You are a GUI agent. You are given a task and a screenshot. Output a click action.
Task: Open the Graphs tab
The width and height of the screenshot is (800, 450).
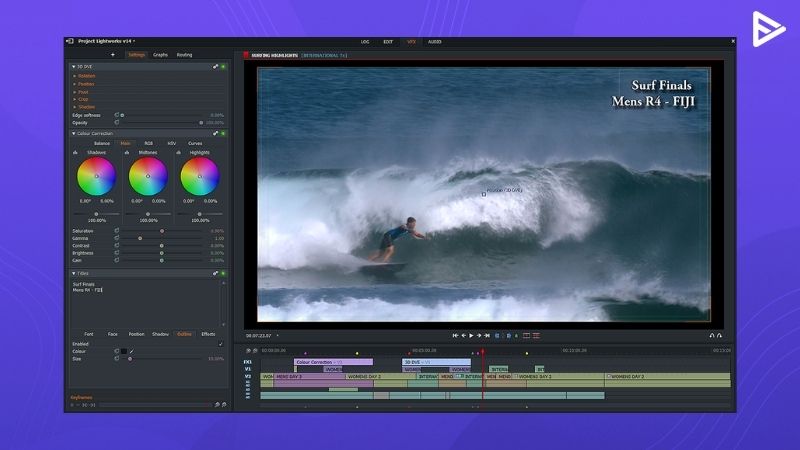[x=160, y=55]
